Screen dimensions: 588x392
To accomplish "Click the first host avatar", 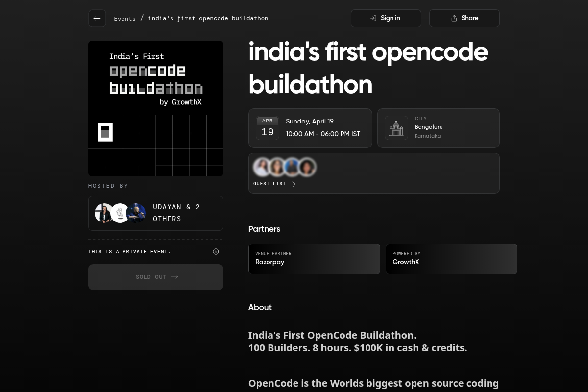I will pos(103,213).
